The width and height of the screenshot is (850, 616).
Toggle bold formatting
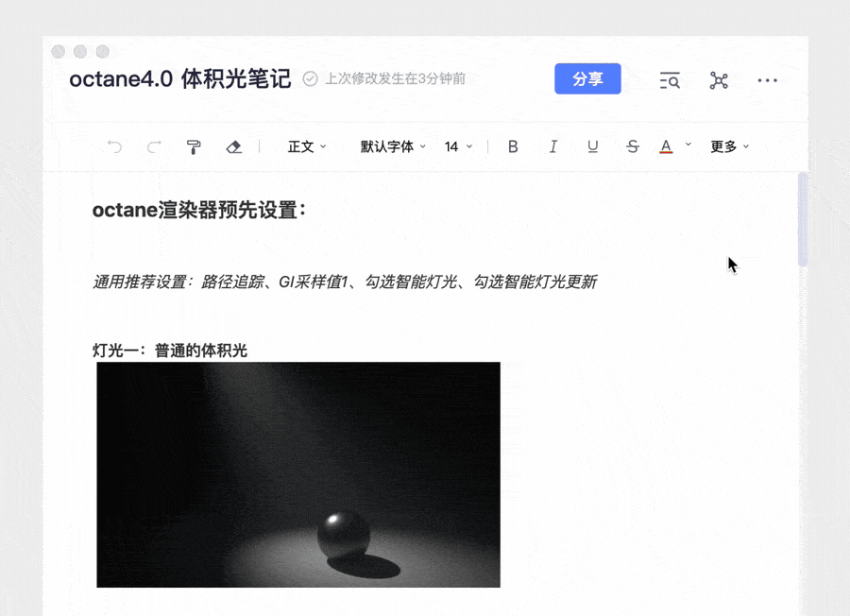tap(513, 146)
